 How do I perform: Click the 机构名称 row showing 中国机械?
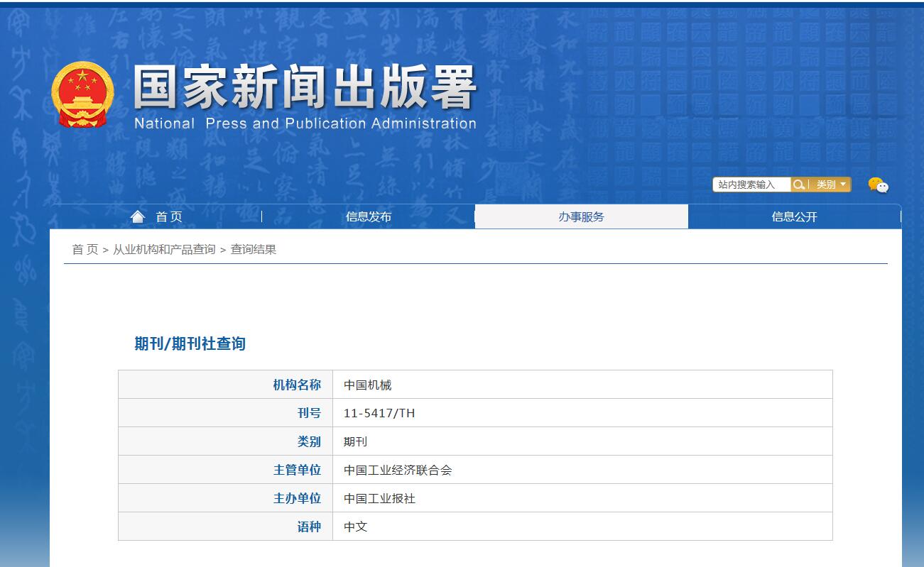click(366, 384)
